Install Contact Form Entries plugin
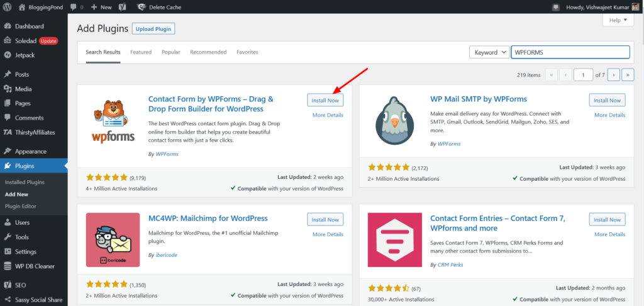 point(607,220)
